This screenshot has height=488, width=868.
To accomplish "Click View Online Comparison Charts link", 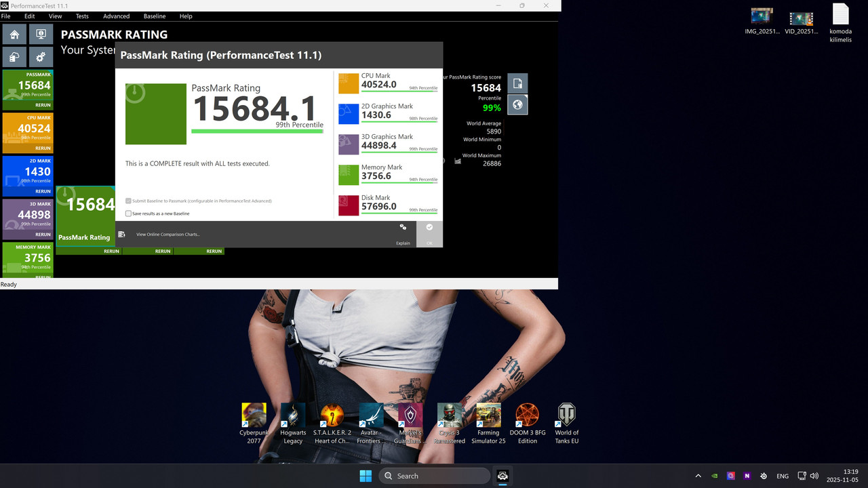I will 168,235.
